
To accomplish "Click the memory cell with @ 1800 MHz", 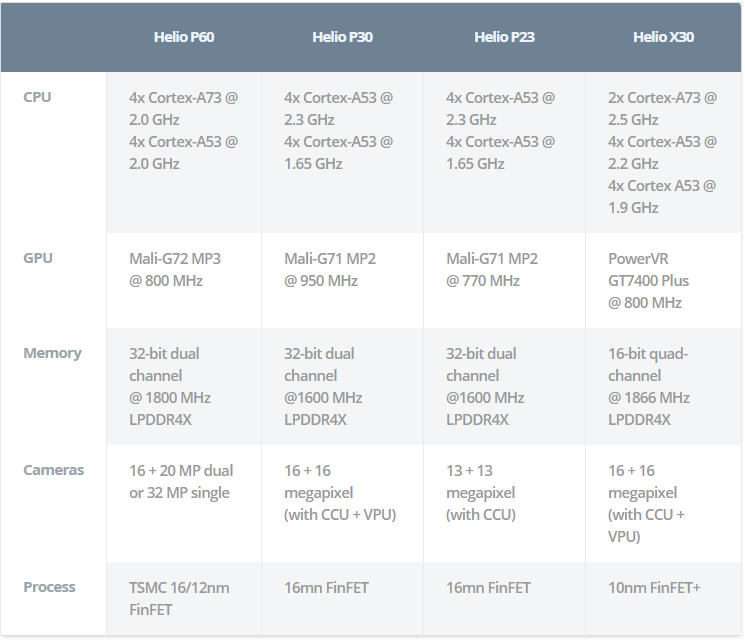I will click(x=184, y=386).
